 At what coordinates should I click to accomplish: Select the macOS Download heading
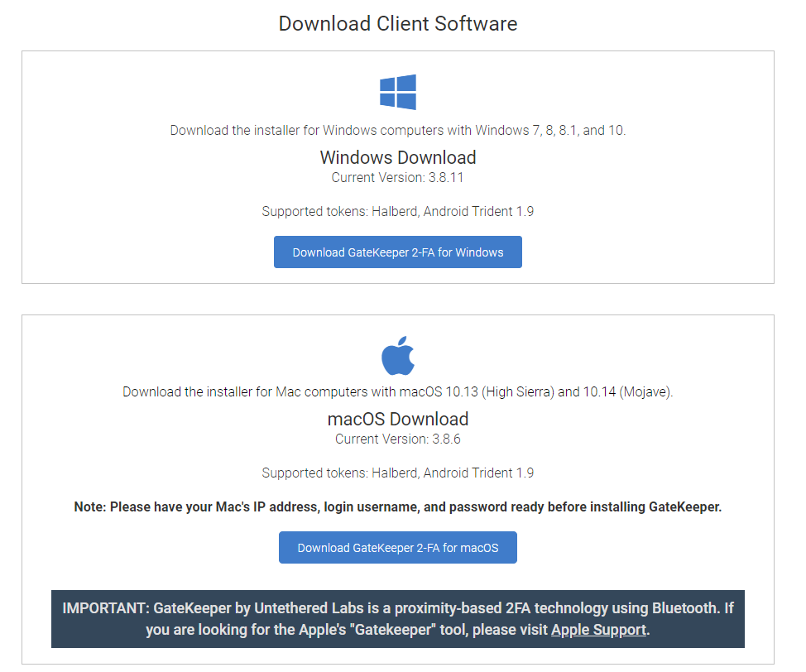[398, 419]
